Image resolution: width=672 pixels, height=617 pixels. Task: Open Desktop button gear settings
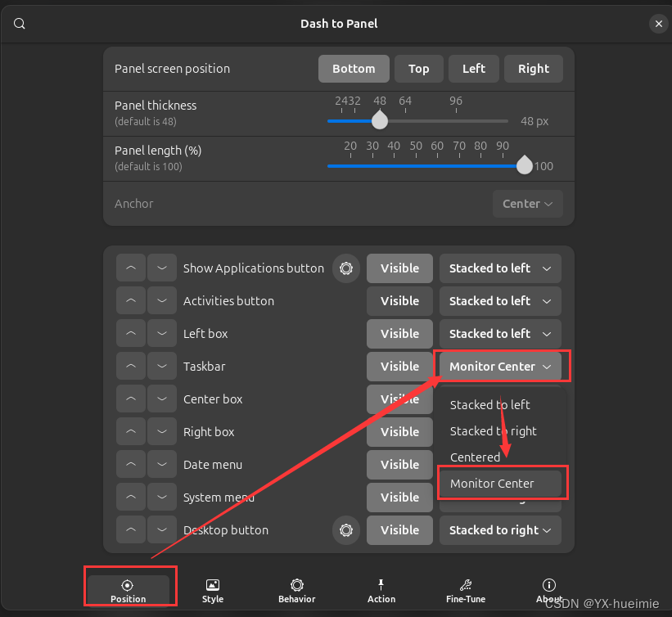tap(346, 530)
